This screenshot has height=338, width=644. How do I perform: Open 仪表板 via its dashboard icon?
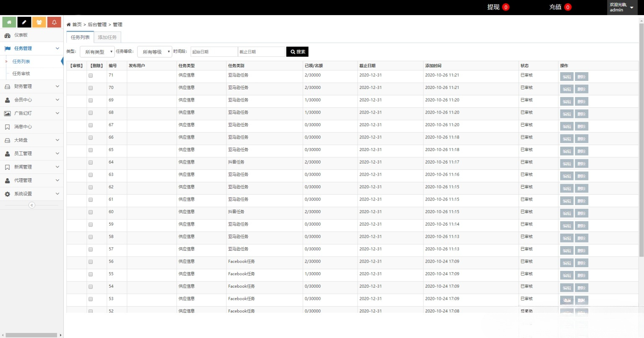pyautogui.click(x=7, y=35)
